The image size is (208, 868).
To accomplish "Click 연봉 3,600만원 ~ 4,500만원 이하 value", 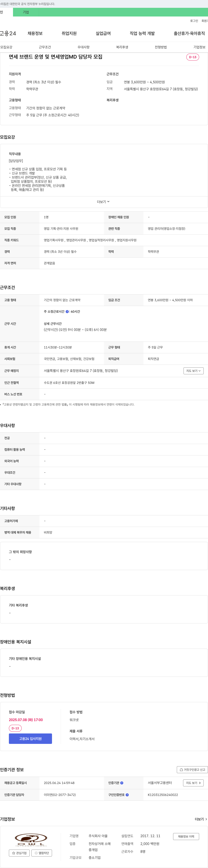I will click(170, 300).
